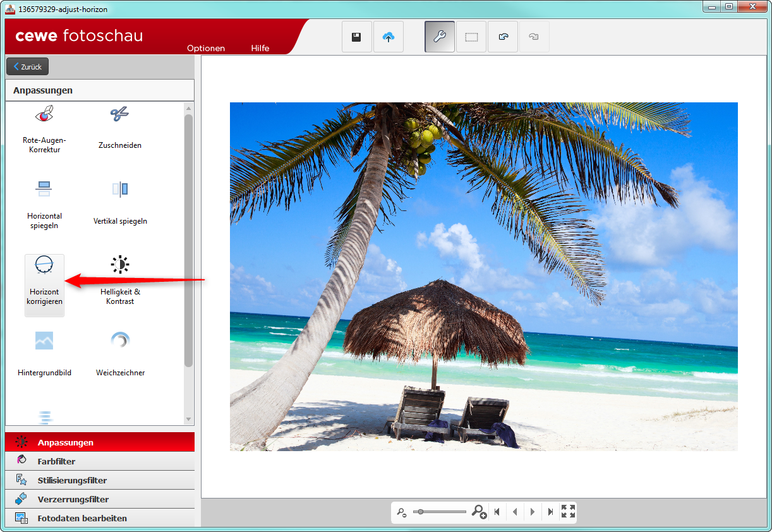This screenshot has width=772, height=532.
Task: Apply the Weichzeichner blur tool
Action: 120,355
